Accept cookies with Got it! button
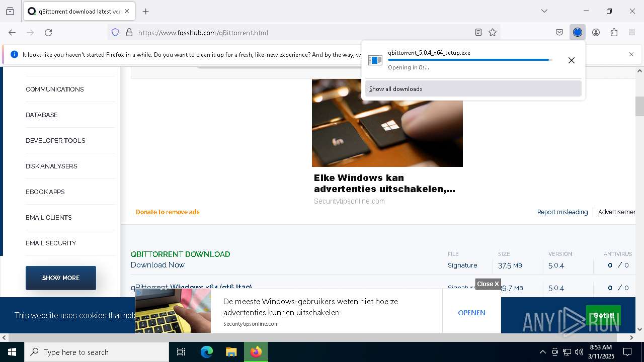This screenshot has height=362, width=644. pyautogui.click(x=603, y=315)
